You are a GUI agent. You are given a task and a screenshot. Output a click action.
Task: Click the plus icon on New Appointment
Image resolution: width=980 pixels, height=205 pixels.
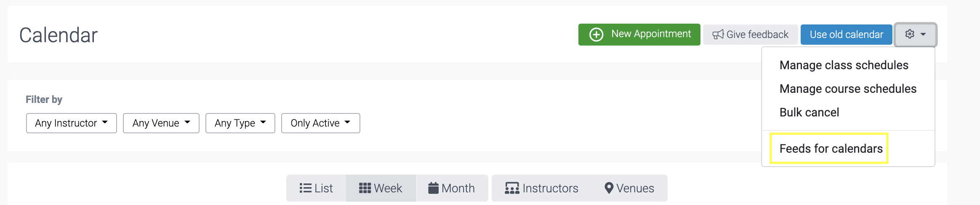click(x=596, y=35)
